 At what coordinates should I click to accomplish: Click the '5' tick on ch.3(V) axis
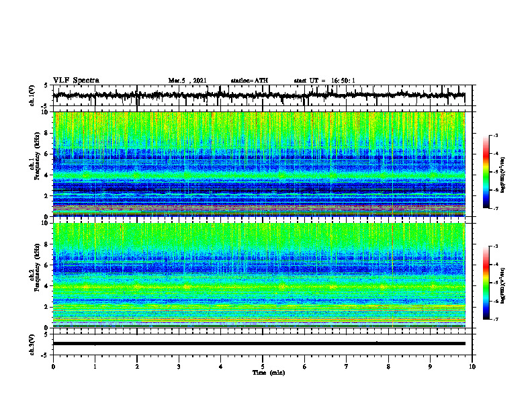pos(46,334)
